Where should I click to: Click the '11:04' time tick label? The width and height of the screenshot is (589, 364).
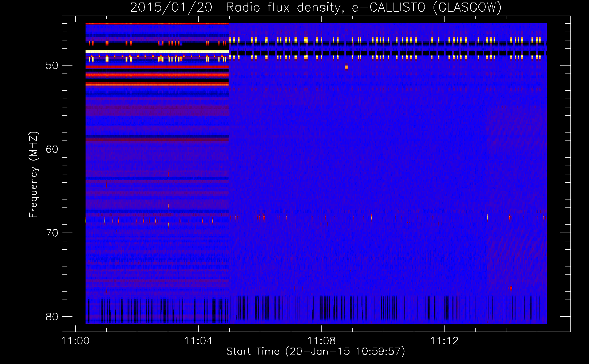coord(198,341)
